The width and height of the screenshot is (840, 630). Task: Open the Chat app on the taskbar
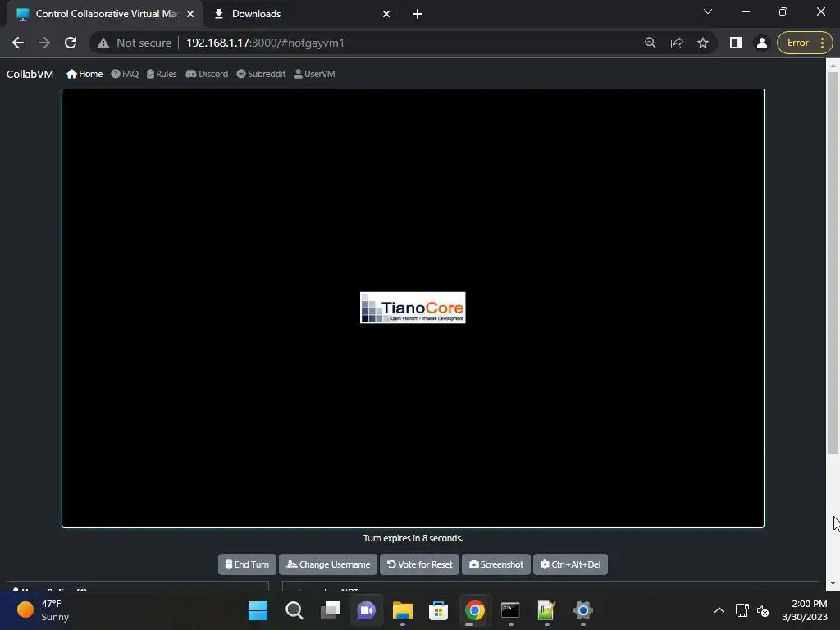point(367,610)
